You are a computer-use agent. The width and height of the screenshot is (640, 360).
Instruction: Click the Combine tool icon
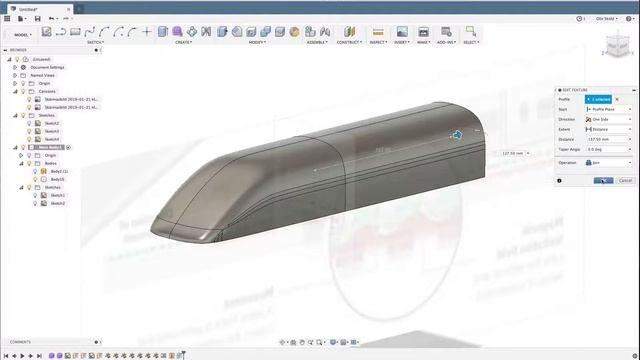point(265,32)
